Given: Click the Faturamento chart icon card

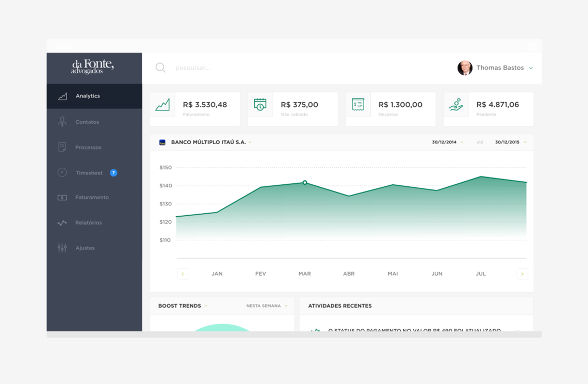Looking at the screenshot, I should [162, 105].
